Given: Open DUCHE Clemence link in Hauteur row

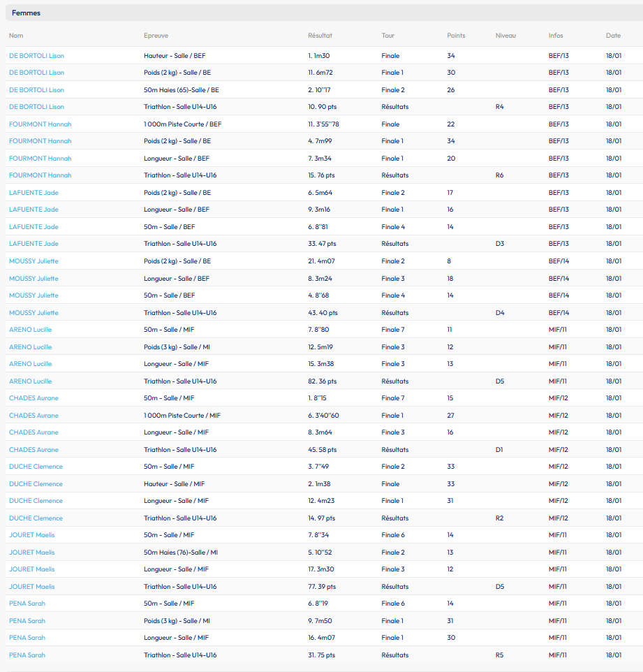Looking at the screenshot, I should (36, 484).
